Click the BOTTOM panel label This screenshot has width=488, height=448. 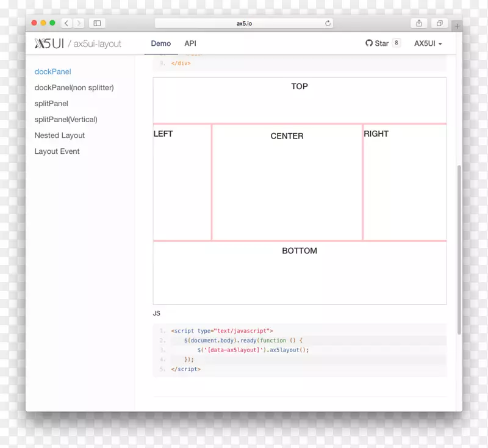[300, 251]
